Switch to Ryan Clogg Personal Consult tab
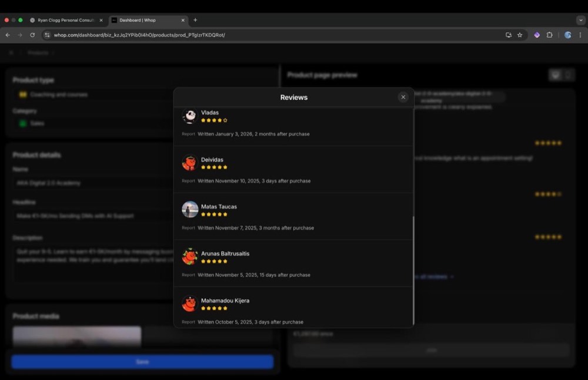The image size is (588, 380). tap(66, 20)
